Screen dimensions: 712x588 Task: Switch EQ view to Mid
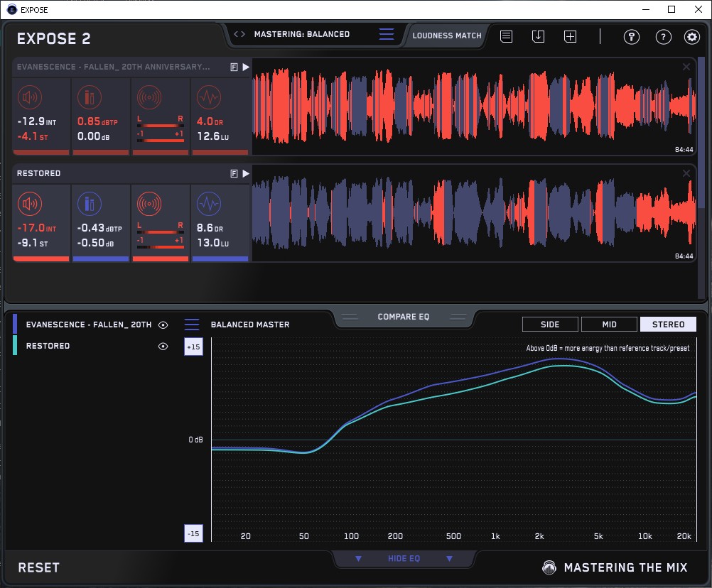pos(609,325)
